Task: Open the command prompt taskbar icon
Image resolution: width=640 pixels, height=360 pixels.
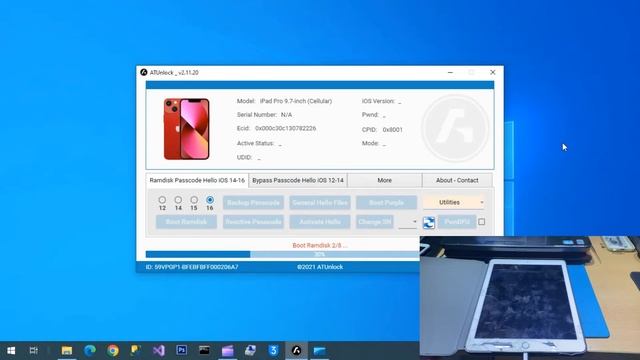Action: tap(204, 350)
